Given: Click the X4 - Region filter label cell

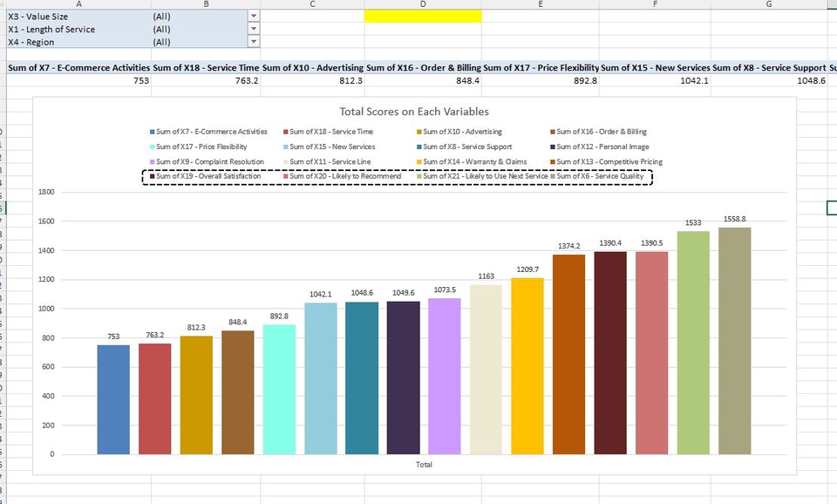Looking at the screenshot, I should tap(79, 42).
